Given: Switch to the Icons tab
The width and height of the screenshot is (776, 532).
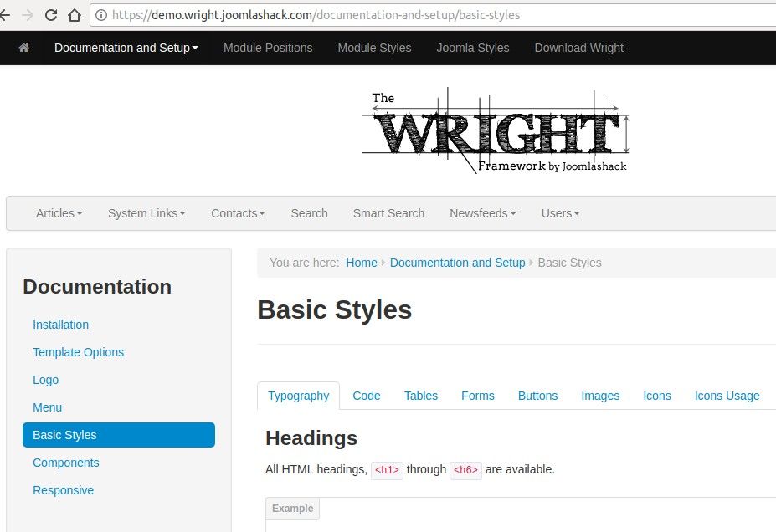Looking at the screenshot, I should pos(657,396).
